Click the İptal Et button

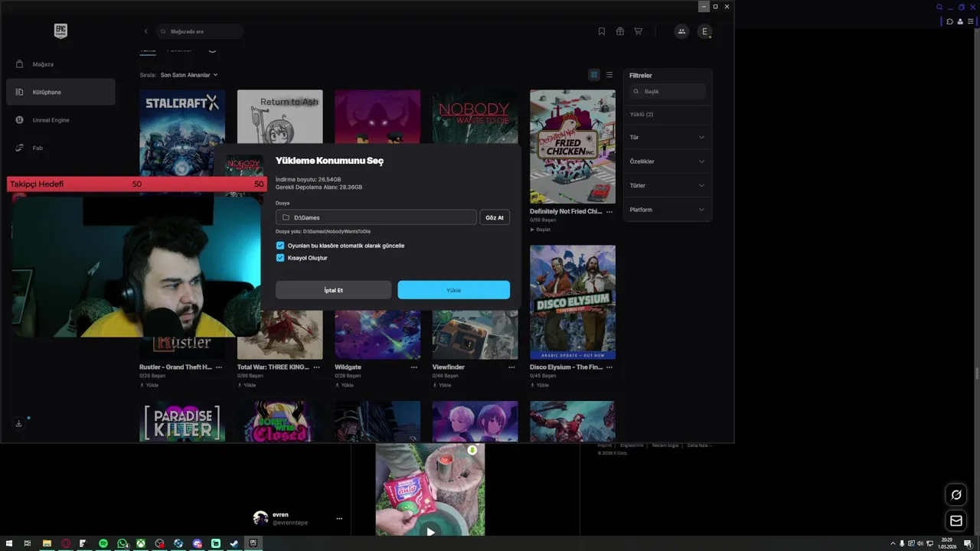pyautogui.click(x=334, y=290)
